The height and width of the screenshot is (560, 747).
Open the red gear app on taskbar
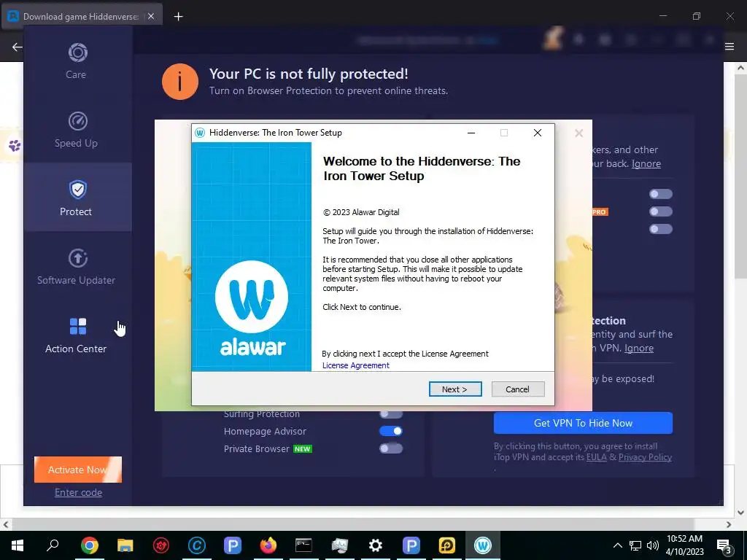click(161, 545)
